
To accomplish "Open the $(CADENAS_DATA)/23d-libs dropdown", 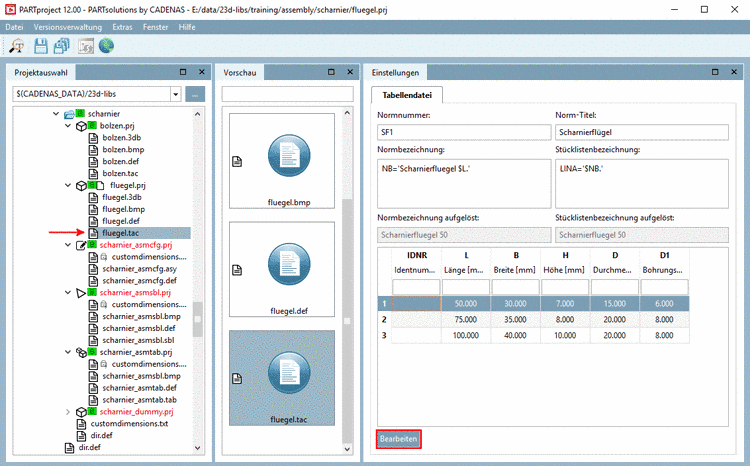I will coord(175,94).
